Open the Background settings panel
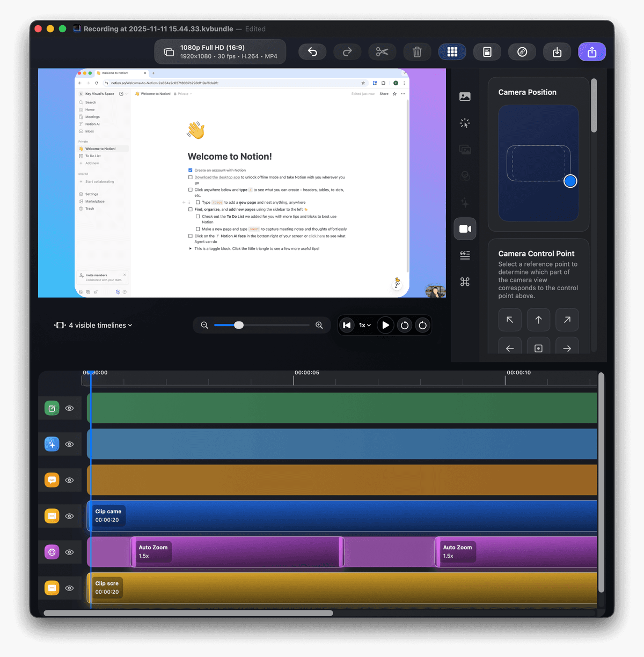Screen dimensions: 644x657 pos(465,97)
